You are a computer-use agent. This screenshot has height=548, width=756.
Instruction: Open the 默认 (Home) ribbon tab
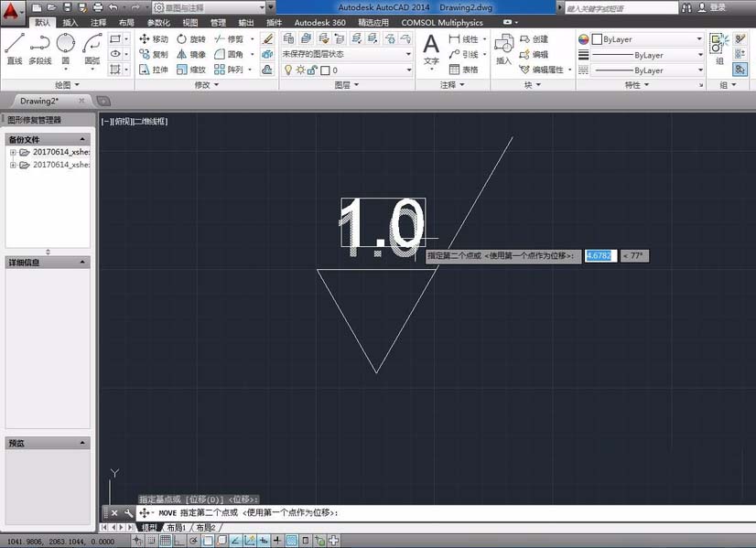tap(42, 23)
